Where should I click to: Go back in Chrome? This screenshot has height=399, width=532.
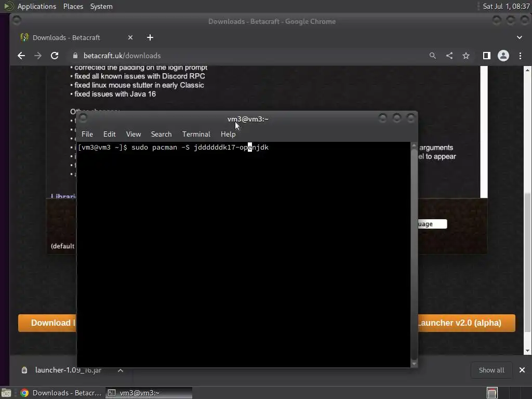coord(21,56)
